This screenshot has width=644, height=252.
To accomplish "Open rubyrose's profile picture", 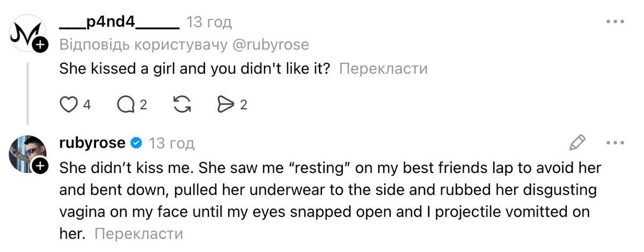I will (x=25, y=154).
